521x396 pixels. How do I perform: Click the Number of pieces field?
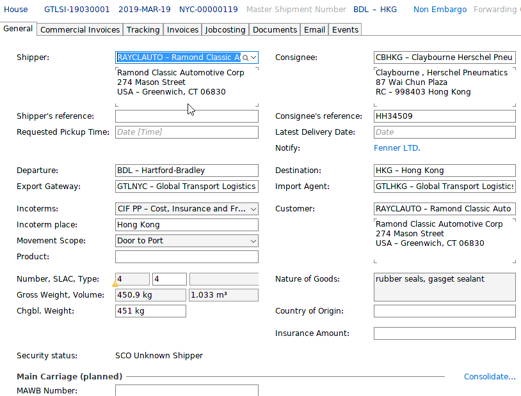(x=132, y=279)
